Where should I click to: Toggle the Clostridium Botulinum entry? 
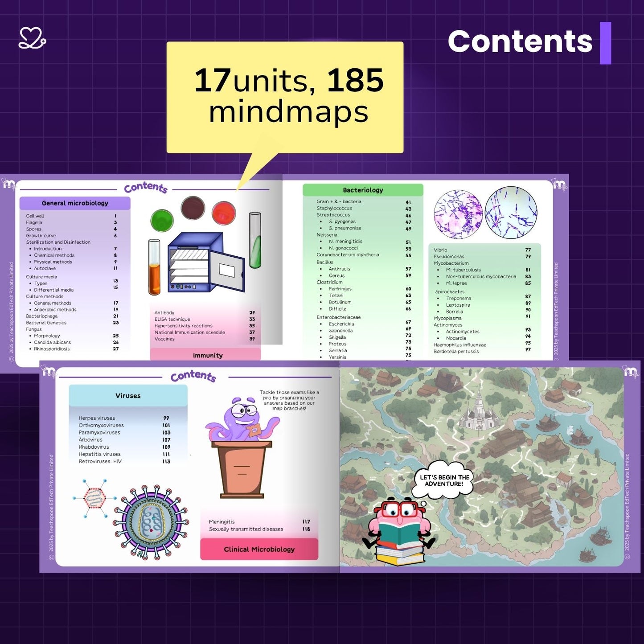341,302
